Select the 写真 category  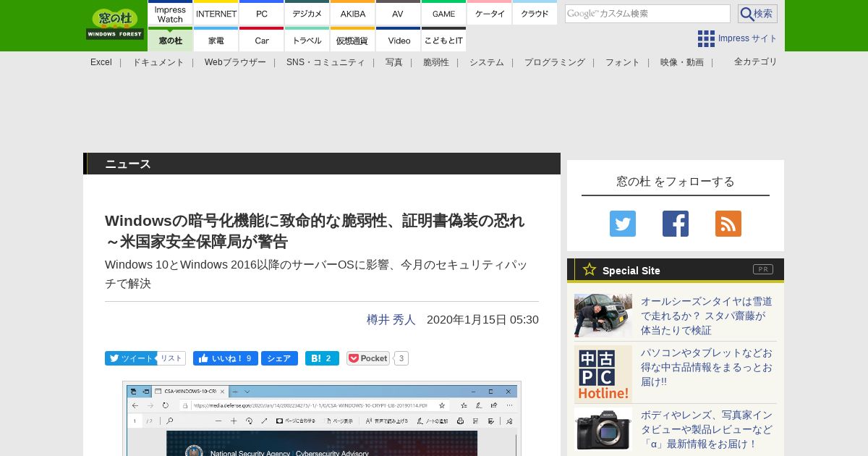[x=394, y=62]
